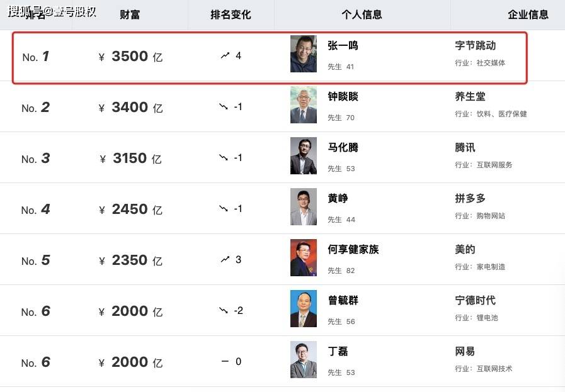Select the 个人信息 column header

362,14
